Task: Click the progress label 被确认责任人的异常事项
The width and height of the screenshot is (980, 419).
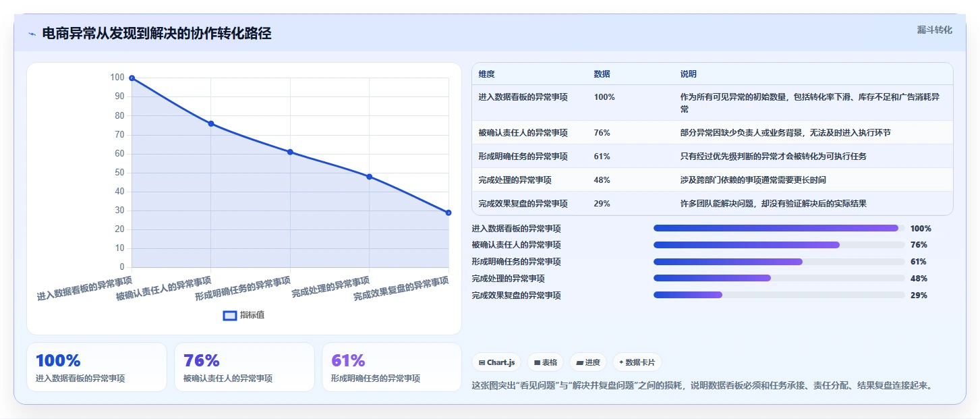Action: [x=516, y=245]
